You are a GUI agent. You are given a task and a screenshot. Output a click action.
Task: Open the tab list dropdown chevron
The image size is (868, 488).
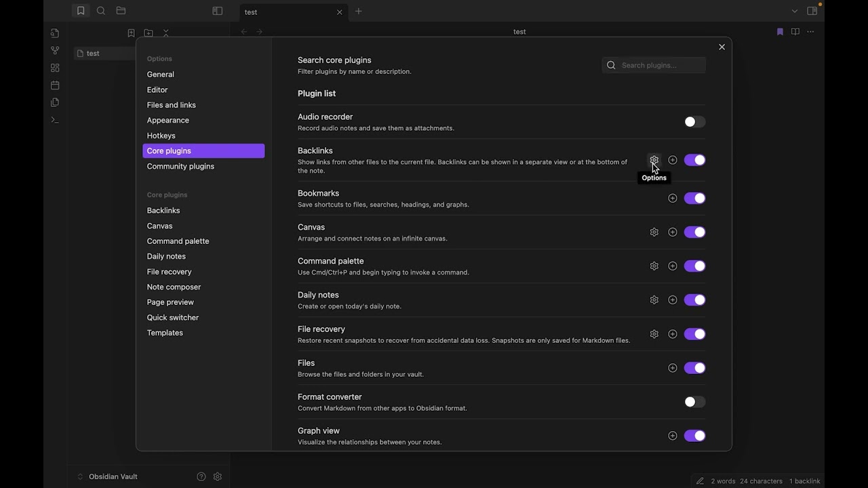[x=795, y=11]
